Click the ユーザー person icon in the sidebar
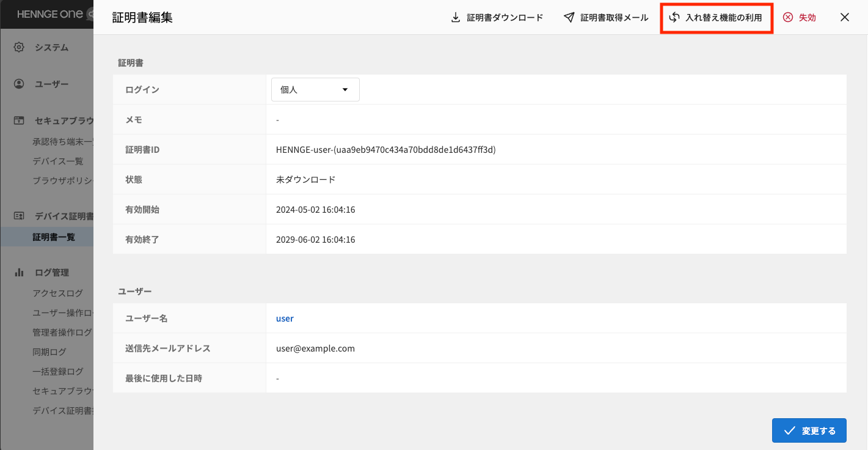The width and height of the screenshot is (868, 450). pyautogui.click(x=19, y=84)
